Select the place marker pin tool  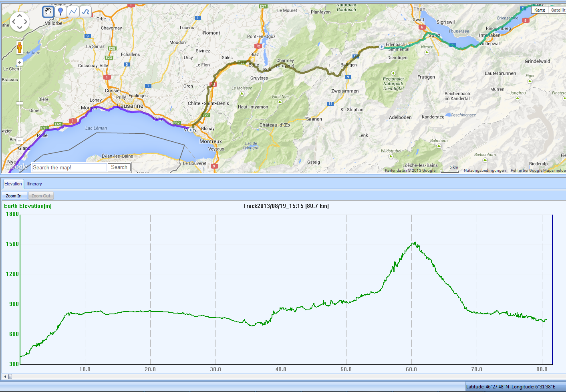click(x=60, y=12)
